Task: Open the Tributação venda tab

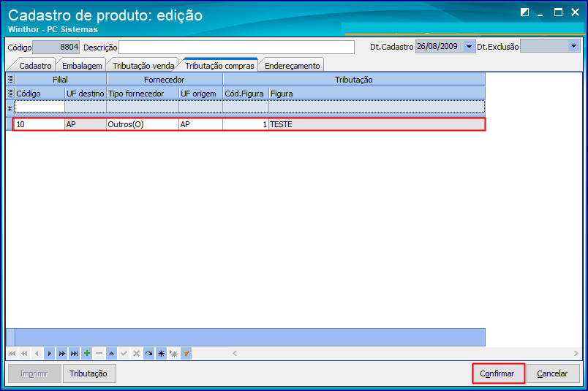Action: click(x=143, y=66)
